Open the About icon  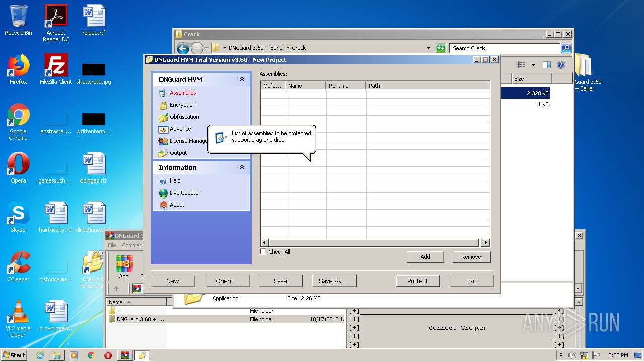click(163, 205)
